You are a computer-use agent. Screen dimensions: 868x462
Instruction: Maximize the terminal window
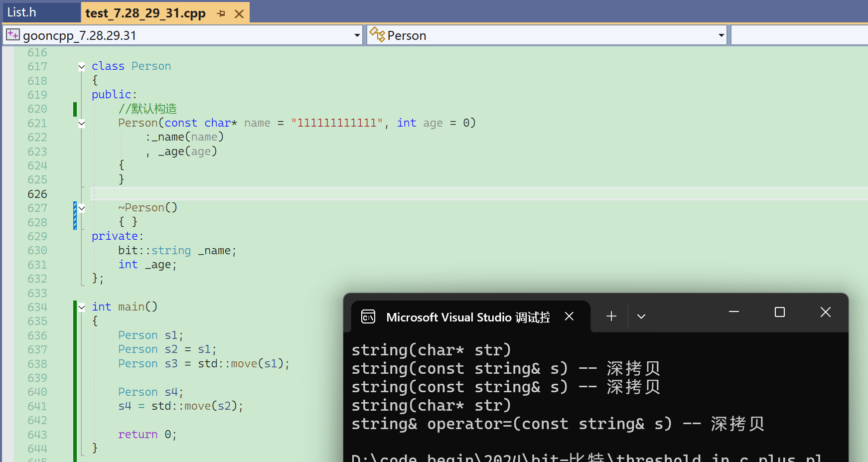(x=780, y=312)
